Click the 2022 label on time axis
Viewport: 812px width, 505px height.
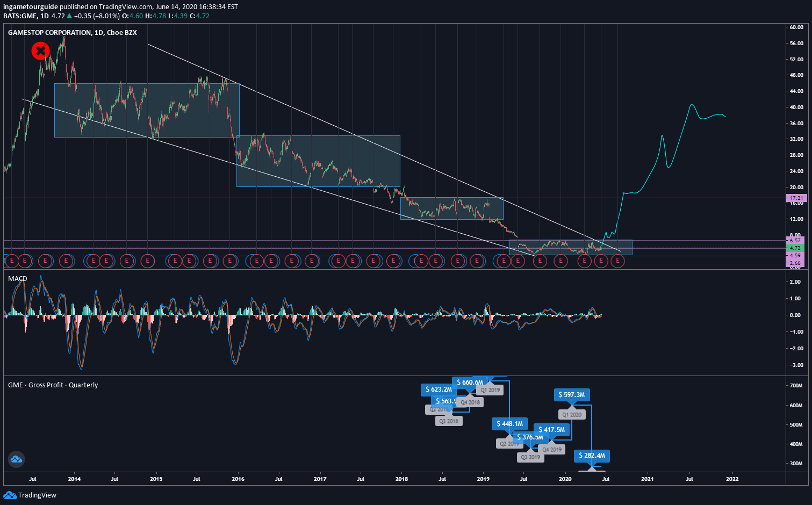click(732, 479)
